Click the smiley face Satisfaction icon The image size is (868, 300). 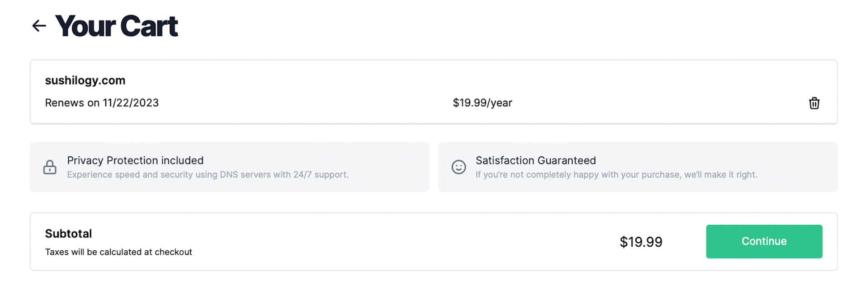[458, 167]
